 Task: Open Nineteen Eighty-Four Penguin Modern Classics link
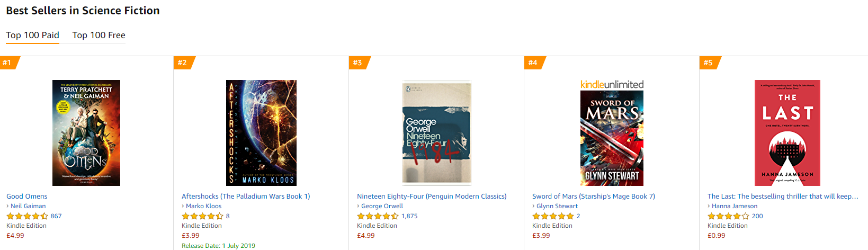click(432, 196)
